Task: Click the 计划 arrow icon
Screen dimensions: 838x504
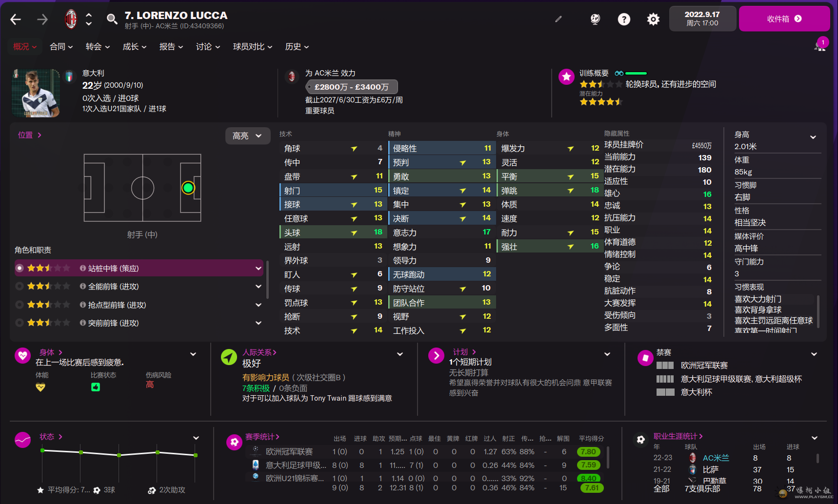Action: (x=436, y=355)
